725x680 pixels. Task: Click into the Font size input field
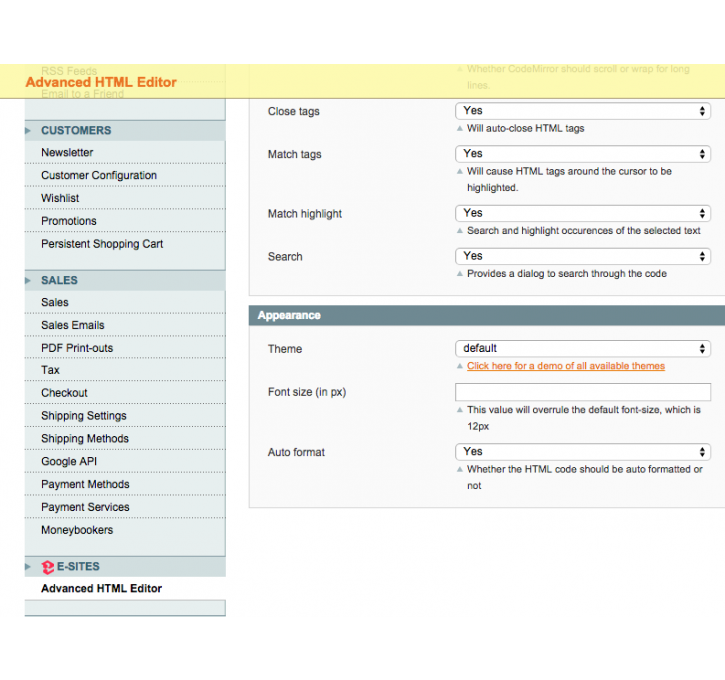tap(583, 392)
